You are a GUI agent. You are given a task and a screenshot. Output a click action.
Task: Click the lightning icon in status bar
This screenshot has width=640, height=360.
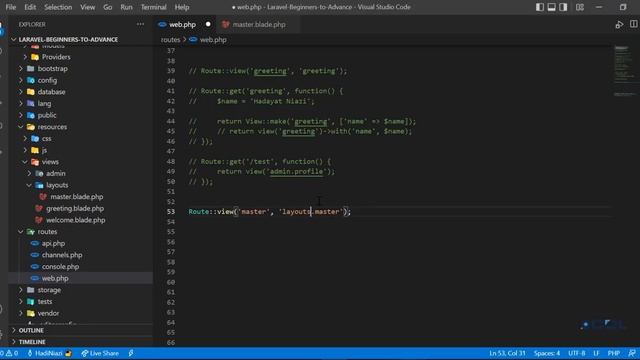pyautogui.click(x=131, y=353)
